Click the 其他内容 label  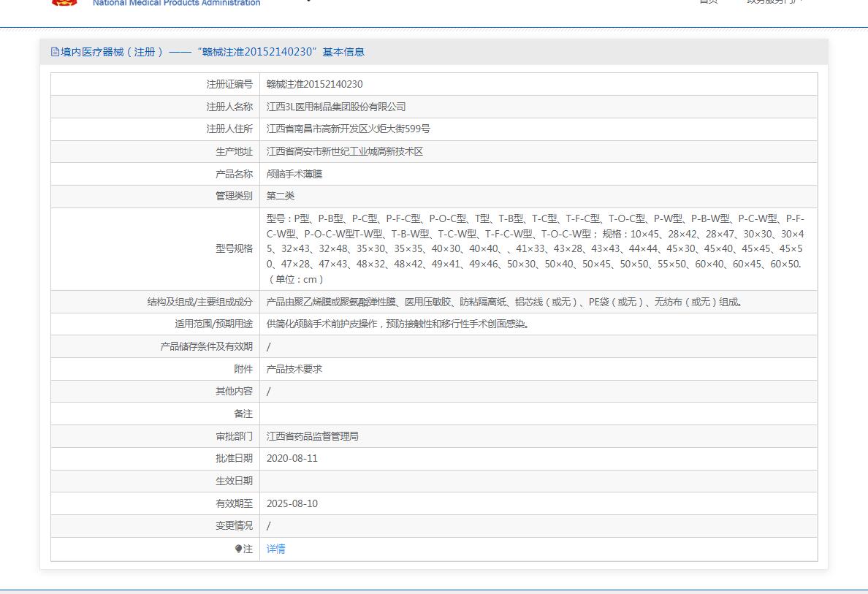click(234, 392)
